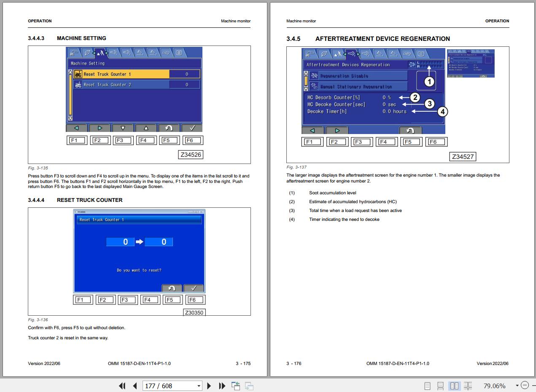Image resolution: width=536 pixels, height=392 pixels.
Task: Go forward to the next view
Action: tap(249, 386)
